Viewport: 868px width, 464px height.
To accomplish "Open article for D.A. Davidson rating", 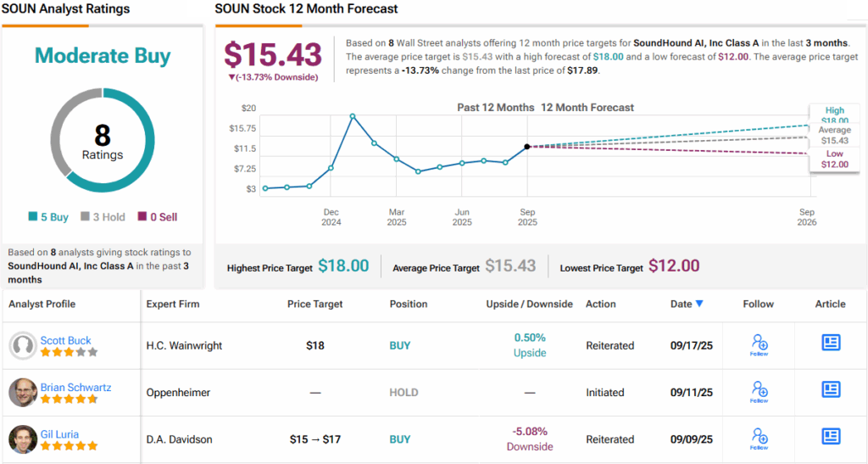I will point(831,436).
